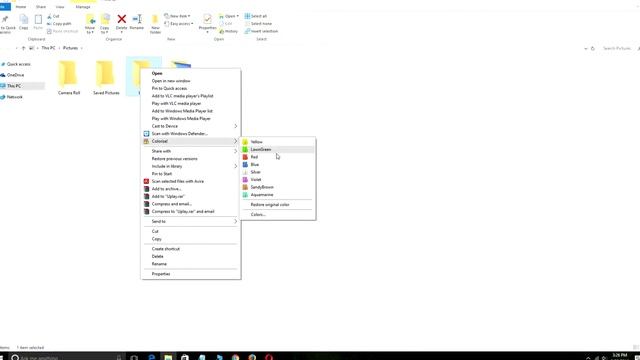Select OneDrive in the navigation pane

[x=16, y=75]
